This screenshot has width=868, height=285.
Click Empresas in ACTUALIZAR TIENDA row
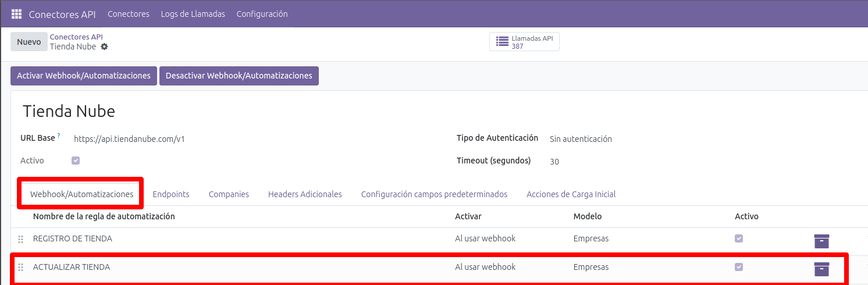(591, 267)
